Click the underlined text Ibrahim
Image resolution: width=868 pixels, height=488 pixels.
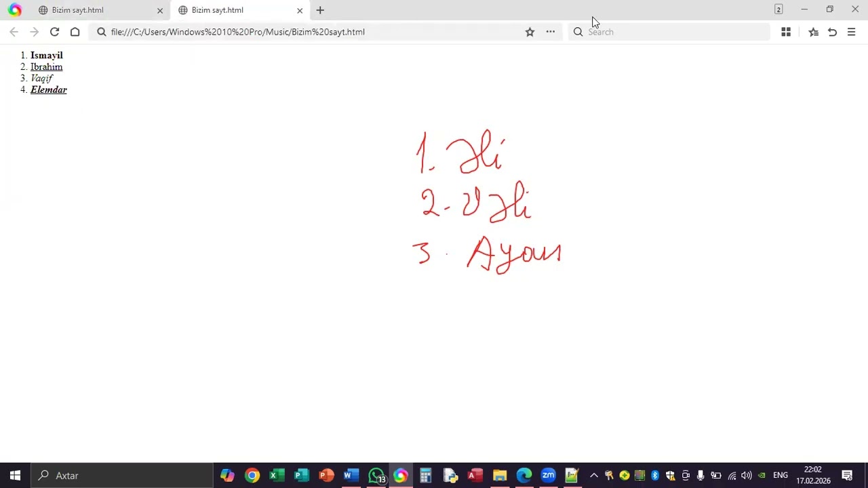pyautogui.click(x=46, y=66)
